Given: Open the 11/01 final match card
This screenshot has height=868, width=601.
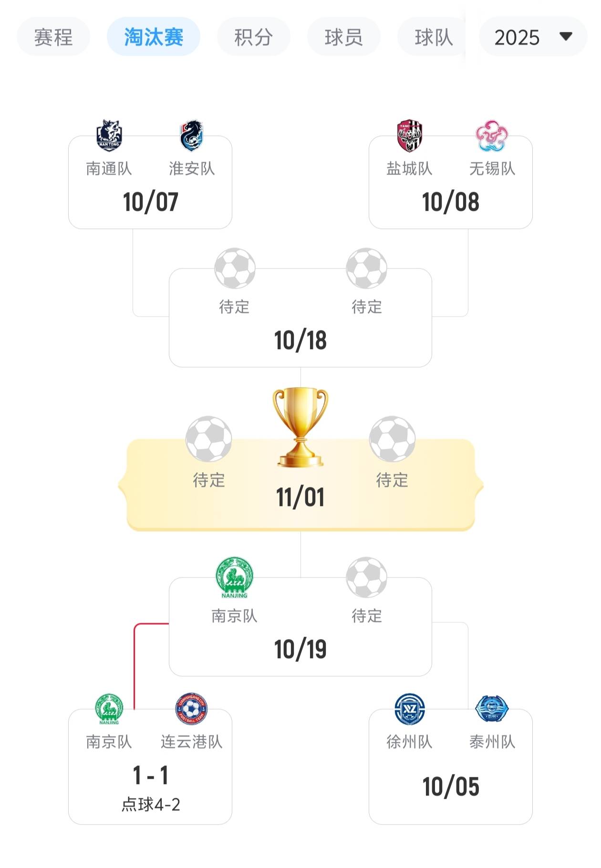Looking at the screenshot, I should pos(300,497).
